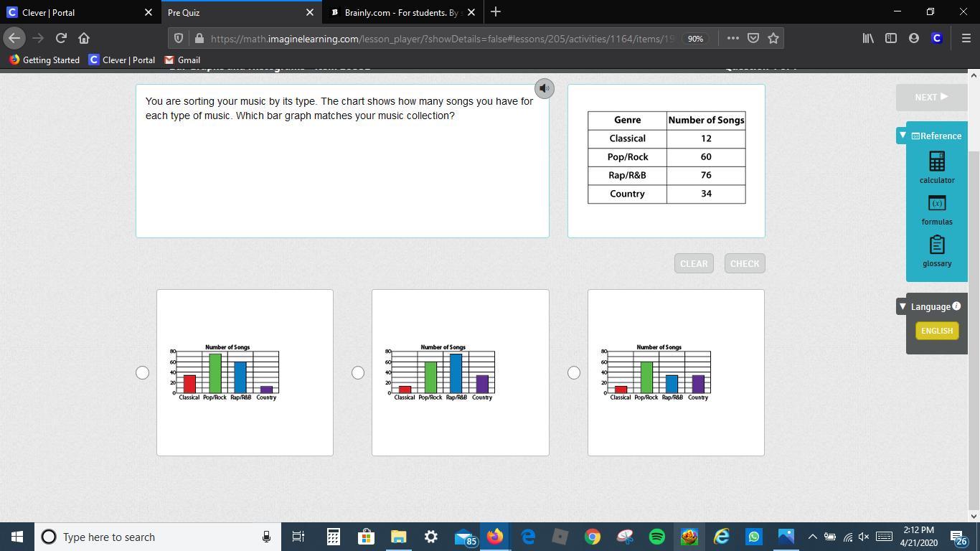Viewport: 980px width, 551px height.
Task: Go to Firefox home page
Action: [x=84, y=38]
